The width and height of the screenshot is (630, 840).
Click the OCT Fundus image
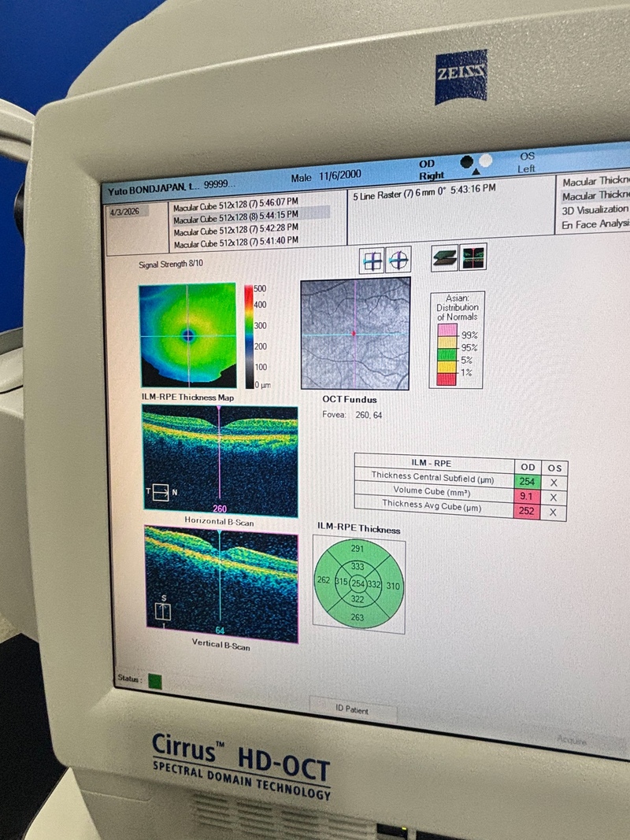[355, 333]
